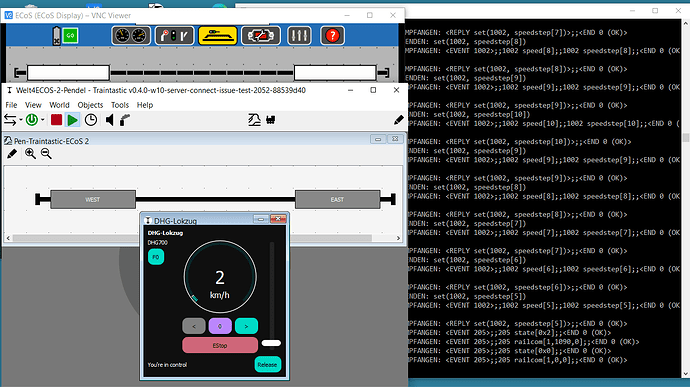Click the purple 0 stop button

coord(220,326)
